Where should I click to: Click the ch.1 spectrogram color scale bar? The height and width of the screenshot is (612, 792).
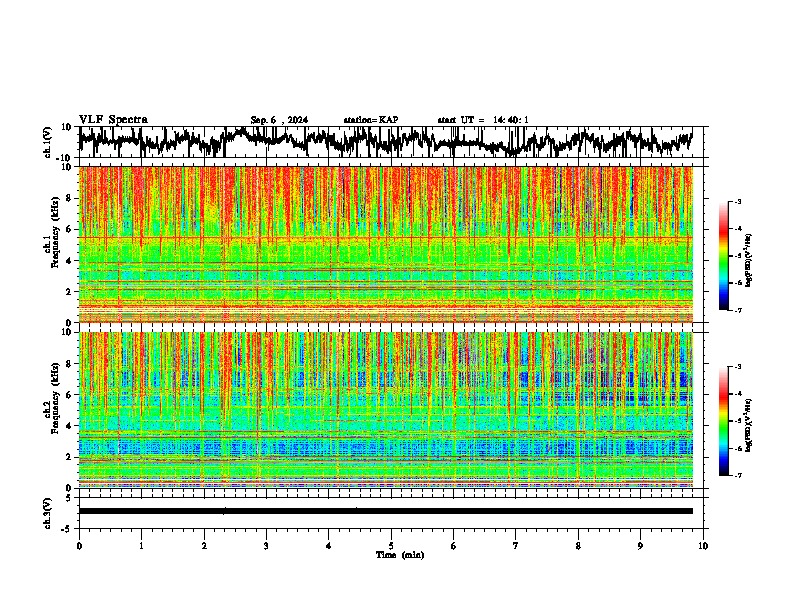tap(723, 256)
